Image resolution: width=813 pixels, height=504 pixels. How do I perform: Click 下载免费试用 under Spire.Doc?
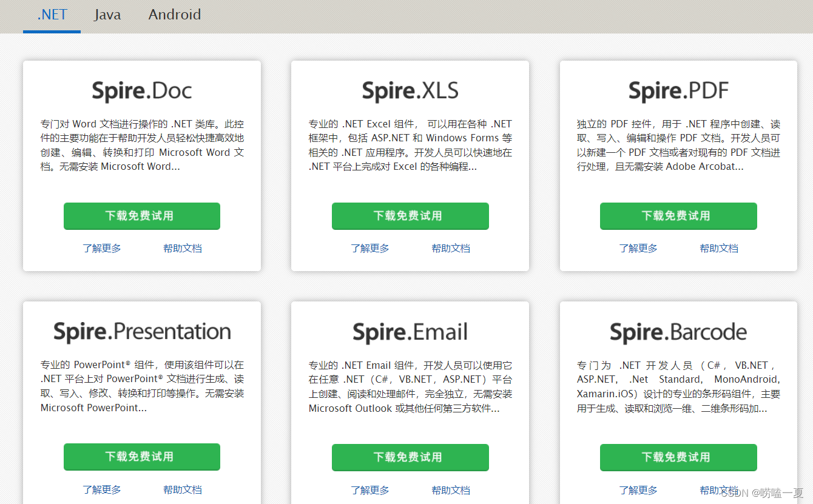click(x=142, y=216)
